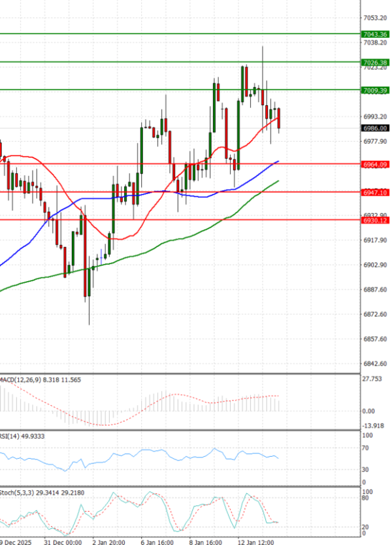Click the 6842.60 price axis value

pyautogui.click(x=375, y=364)
